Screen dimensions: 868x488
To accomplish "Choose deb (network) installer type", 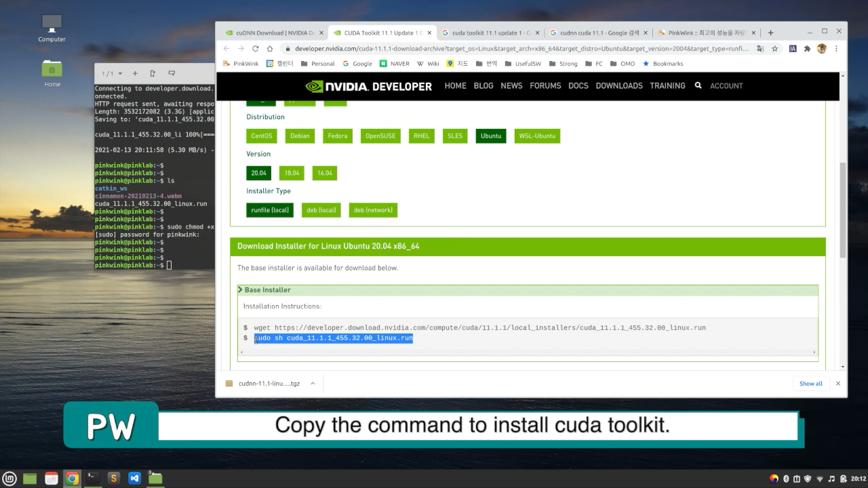I will pos(373,210).
